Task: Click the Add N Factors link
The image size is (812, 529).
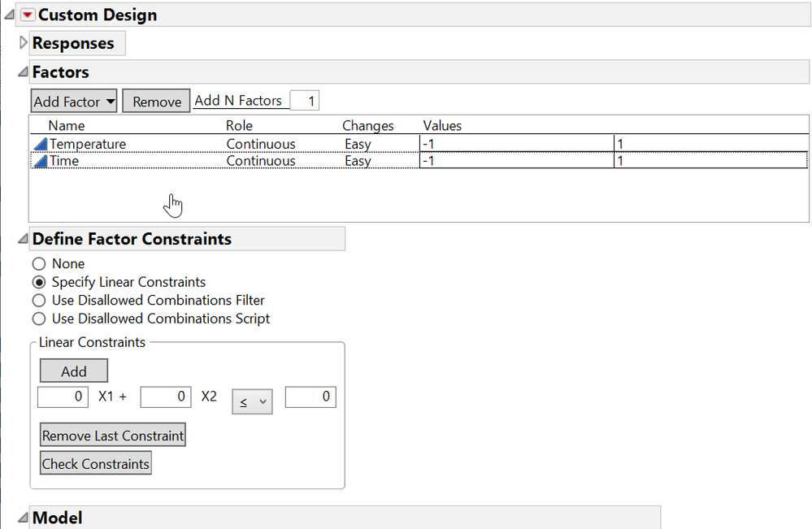Action: tap(238, 101)
